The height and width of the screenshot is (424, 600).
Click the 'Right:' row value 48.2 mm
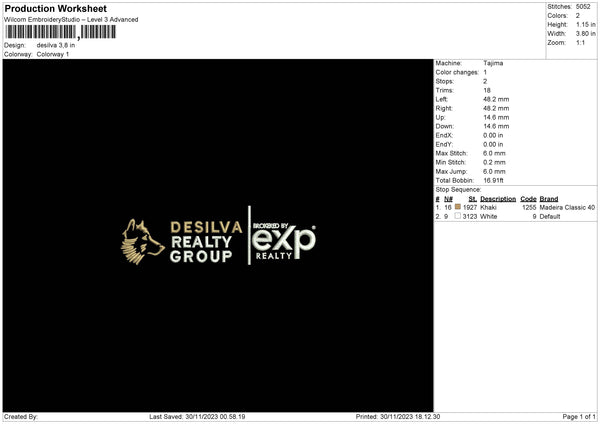pyautogui.click(x=496, y=109)
